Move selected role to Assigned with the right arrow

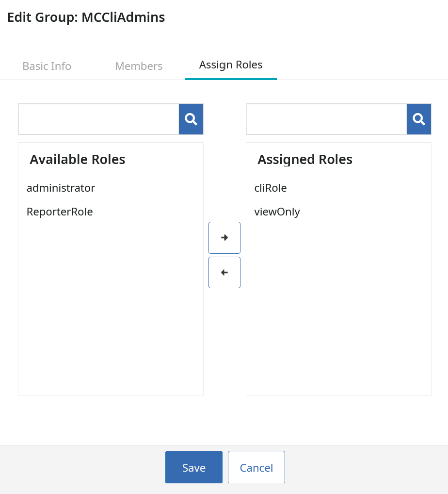(224, 238)
